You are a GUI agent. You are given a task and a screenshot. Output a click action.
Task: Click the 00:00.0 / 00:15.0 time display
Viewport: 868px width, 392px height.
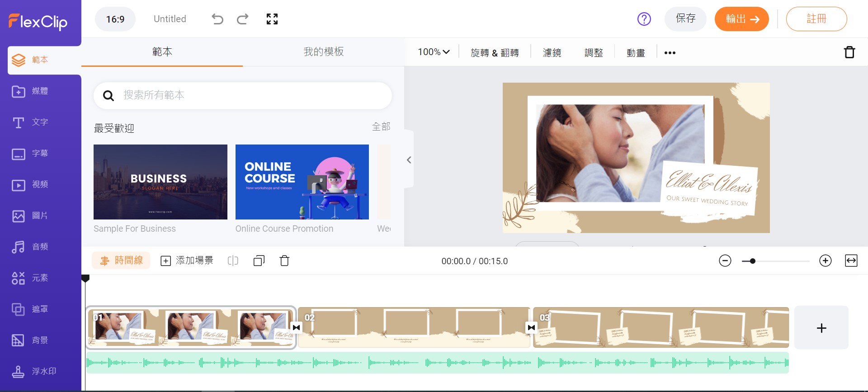475,261
